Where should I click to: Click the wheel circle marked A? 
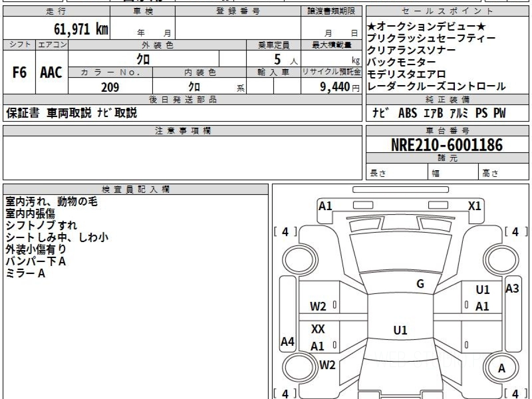501,368
